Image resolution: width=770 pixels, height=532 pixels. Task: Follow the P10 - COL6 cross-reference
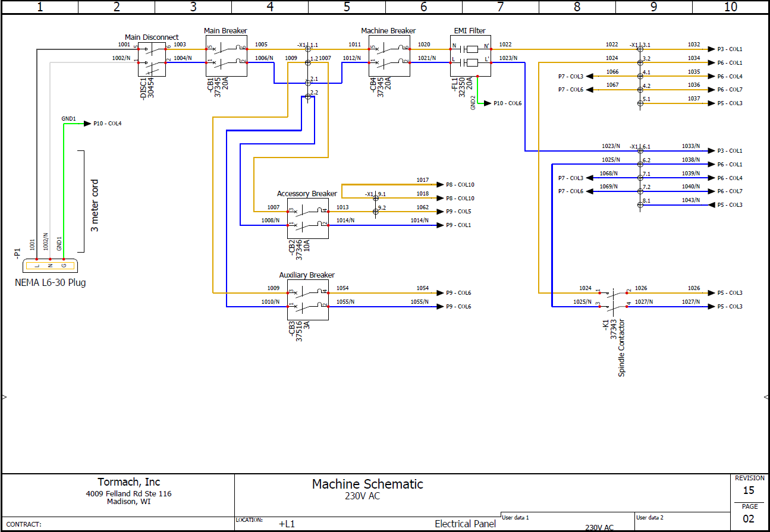tap(507, 103)
